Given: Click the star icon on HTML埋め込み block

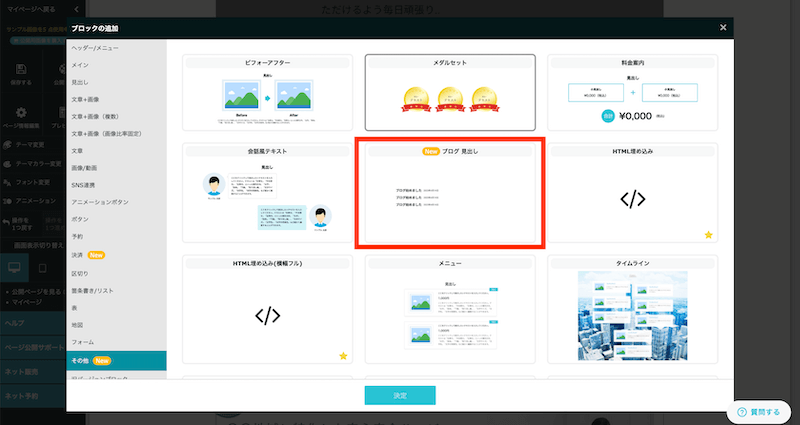Looking at the screenshot, I should [x=708, y=235].
